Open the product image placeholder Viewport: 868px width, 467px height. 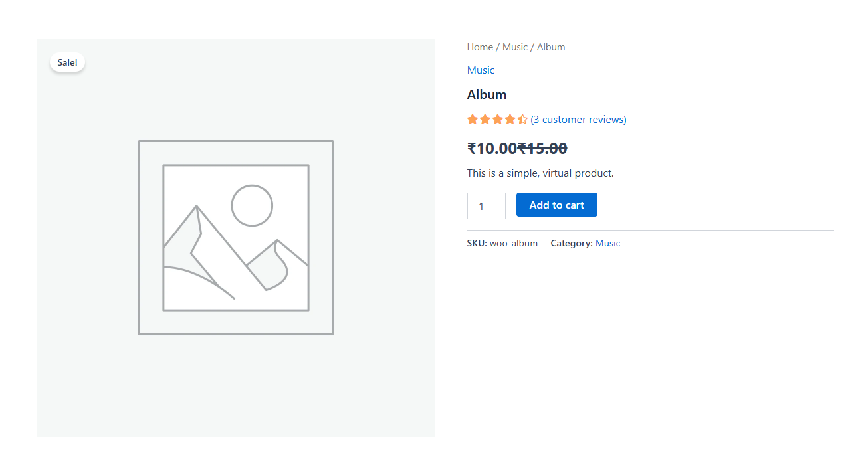pos(235,237)
